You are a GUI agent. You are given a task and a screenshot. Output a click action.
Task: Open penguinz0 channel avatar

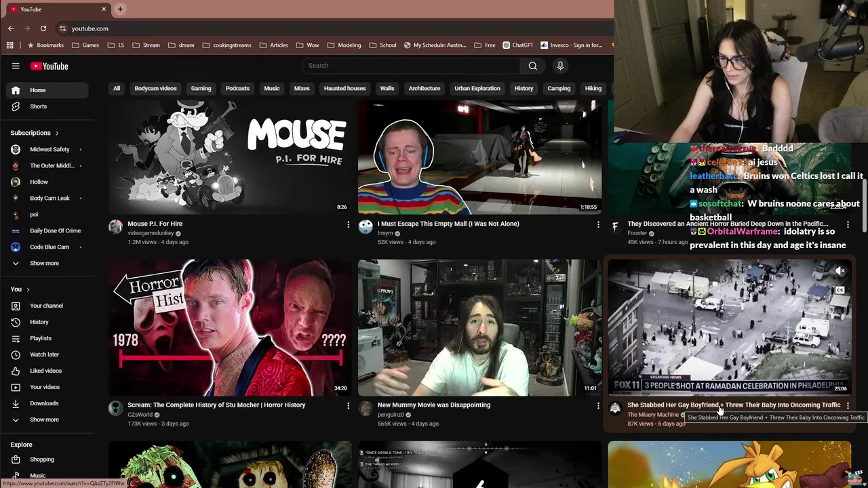pyautogui.click(x=366, y=408)
